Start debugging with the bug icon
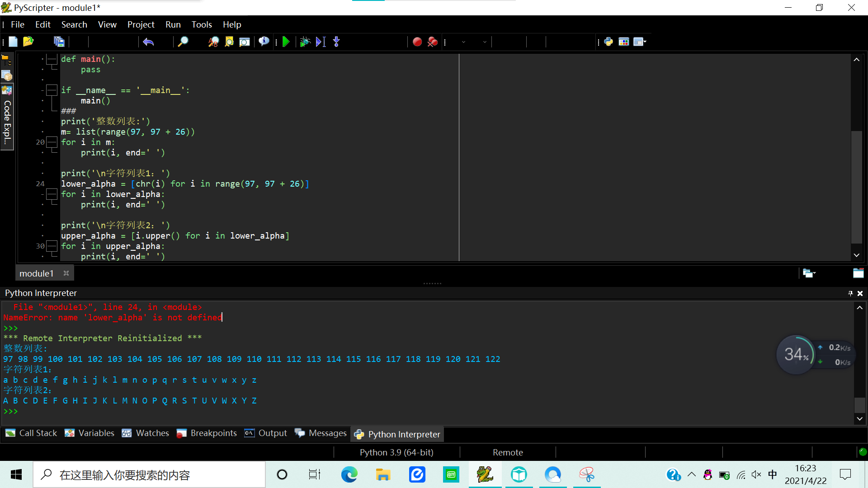The height and width of the screenshot is (488, 868). pos(305,42)
